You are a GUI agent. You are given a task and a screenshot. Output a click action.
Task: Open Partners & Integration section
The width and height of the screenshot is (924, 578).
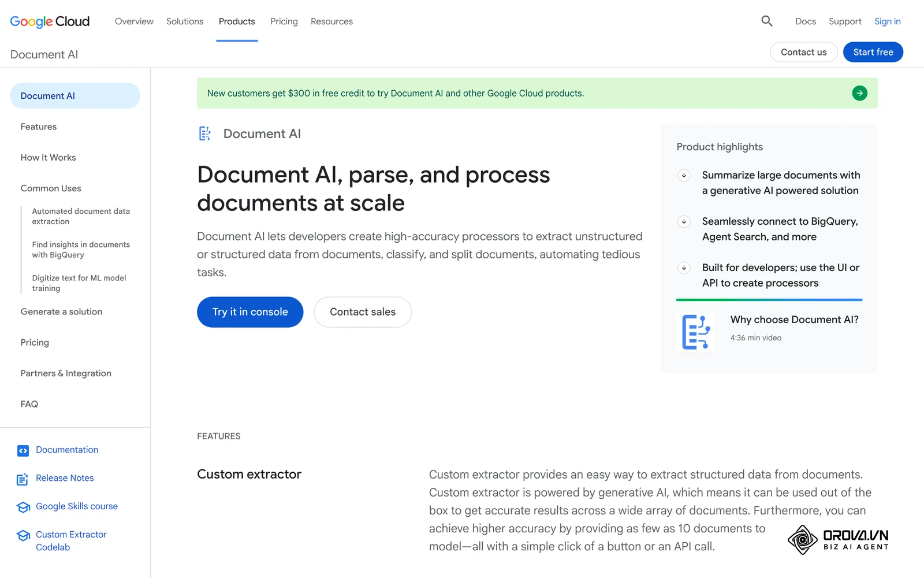[x=66, y=373]
